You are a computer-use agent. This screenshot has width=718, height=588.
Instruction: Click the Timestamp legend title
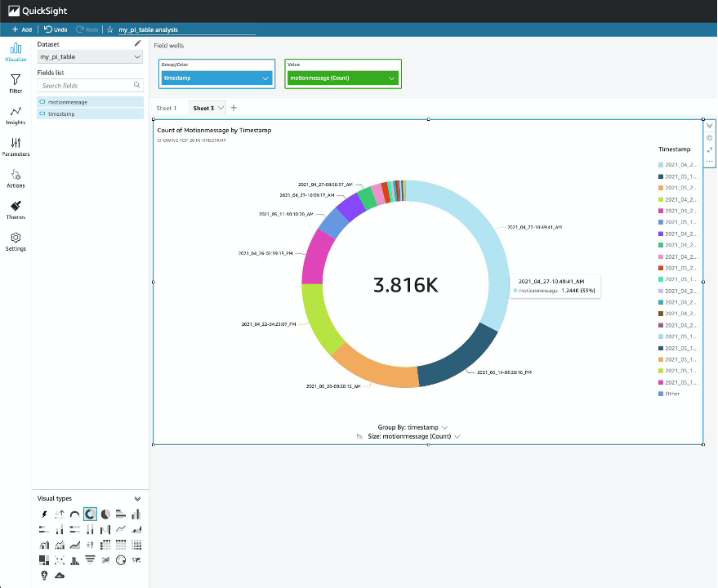[x=674, y=149]
